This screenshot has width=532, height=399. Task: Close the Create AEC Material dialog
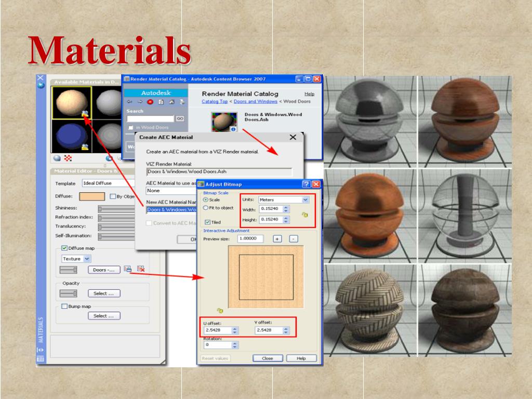point(293,137)
